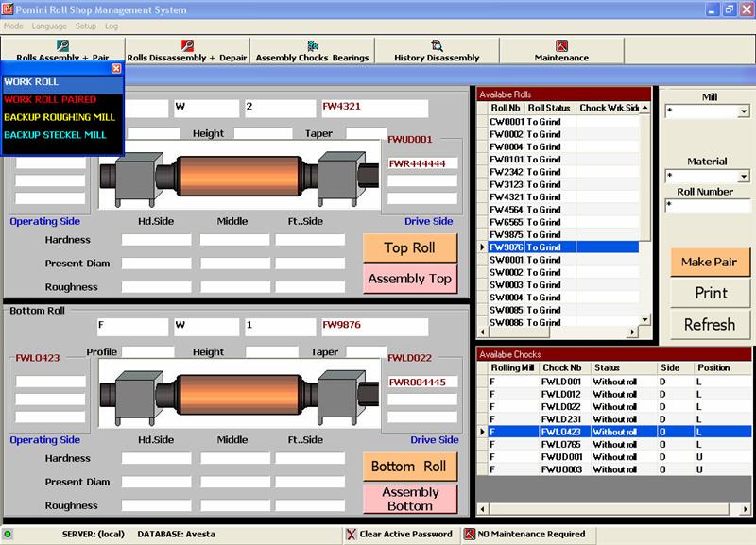Open the Mode menu

click(13, 26)
